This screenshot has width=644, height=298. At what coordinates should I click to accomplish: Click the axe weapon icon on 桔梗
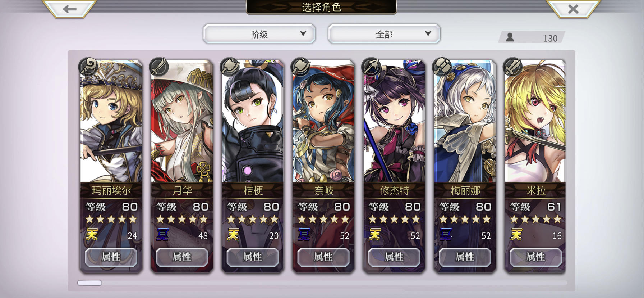coord(230,66)
